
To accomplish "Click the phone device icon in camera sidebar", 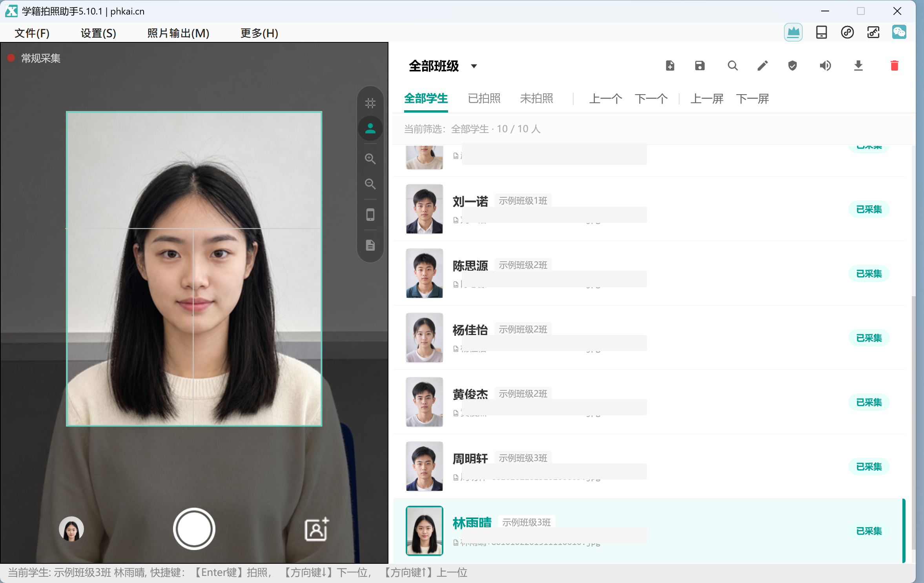I will 370,215.
